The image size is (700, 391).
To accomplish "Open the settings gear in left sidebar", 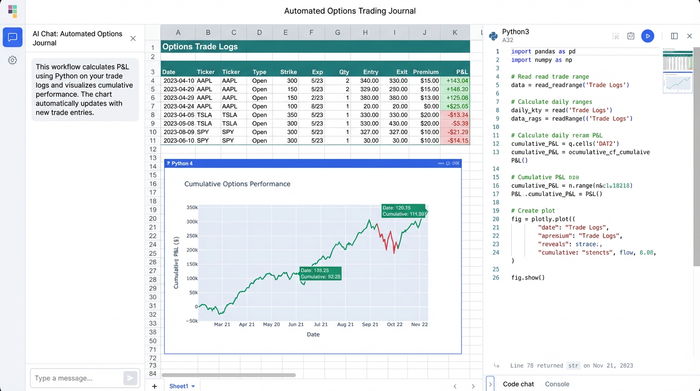I will coord(12,60).
